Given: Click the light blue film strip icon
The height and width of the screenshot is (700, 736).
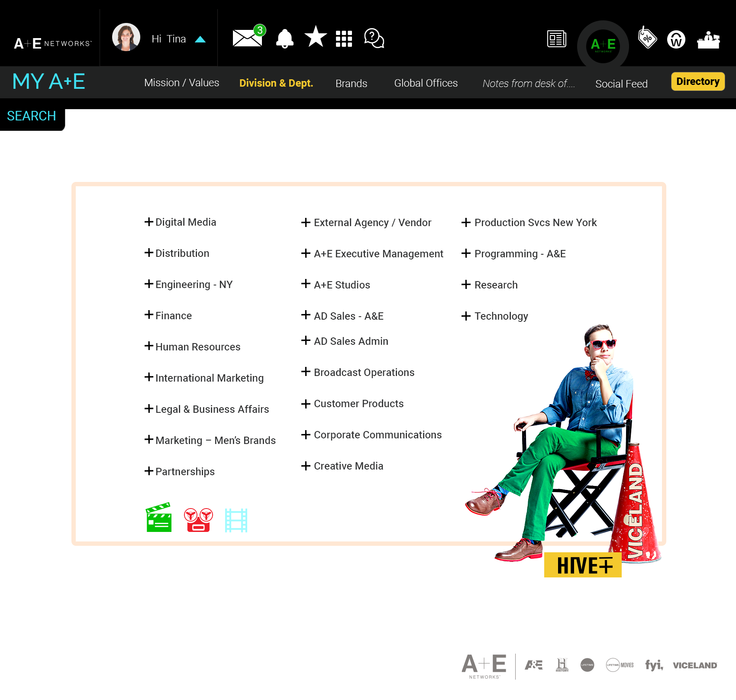Looking at the screenshot, I should [x=236, y=520].
